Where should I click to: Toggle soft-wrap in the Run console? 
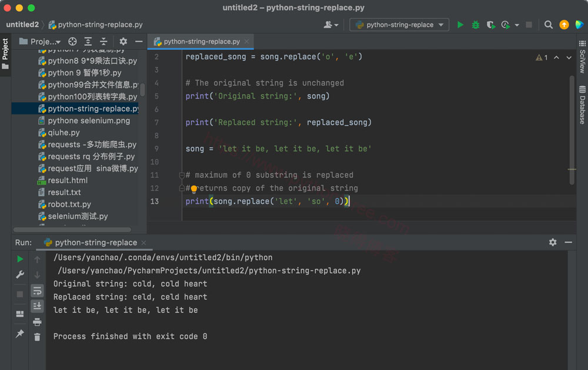click(x=37, y=291)
